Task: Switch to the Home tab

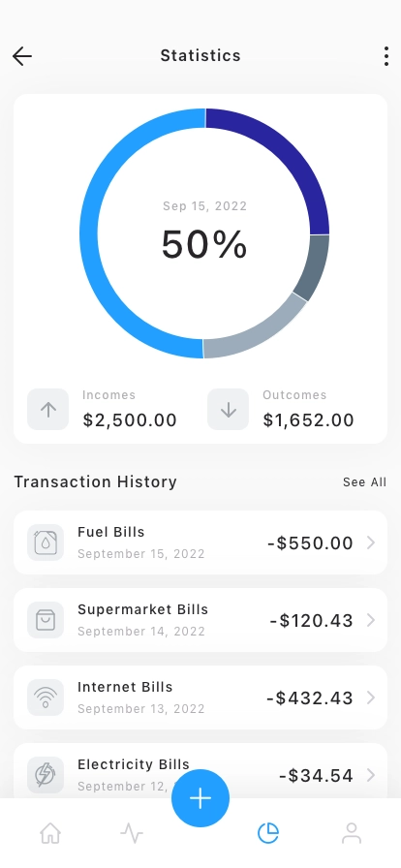Action: coord(50,832)
